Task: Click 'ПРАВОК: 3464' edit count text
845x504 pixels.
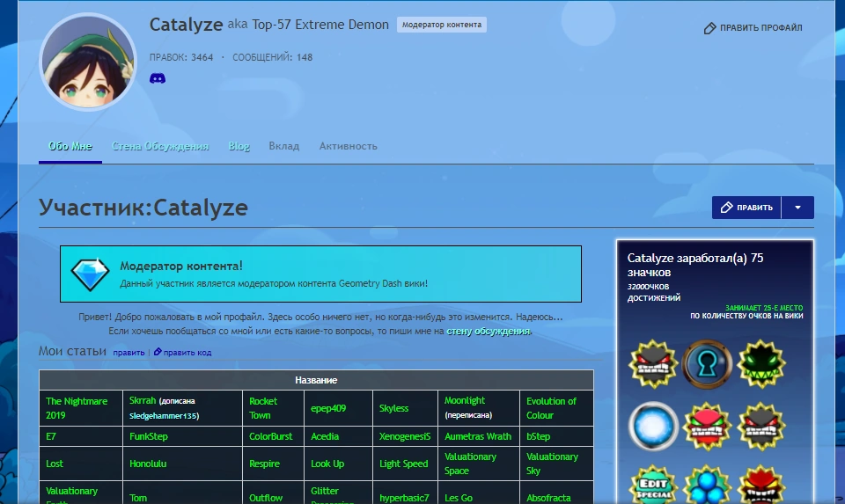Action: 181,57
